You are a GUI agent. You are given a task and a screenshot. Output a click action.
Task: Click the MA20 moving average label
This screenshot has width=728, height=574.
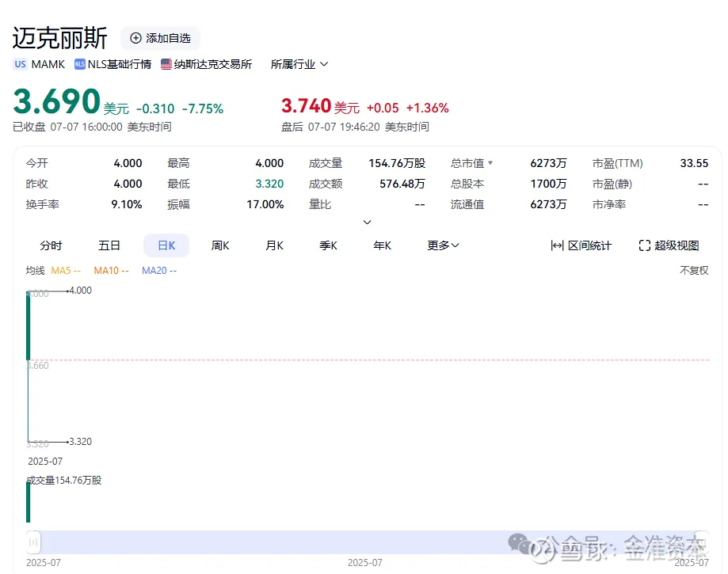159,271
